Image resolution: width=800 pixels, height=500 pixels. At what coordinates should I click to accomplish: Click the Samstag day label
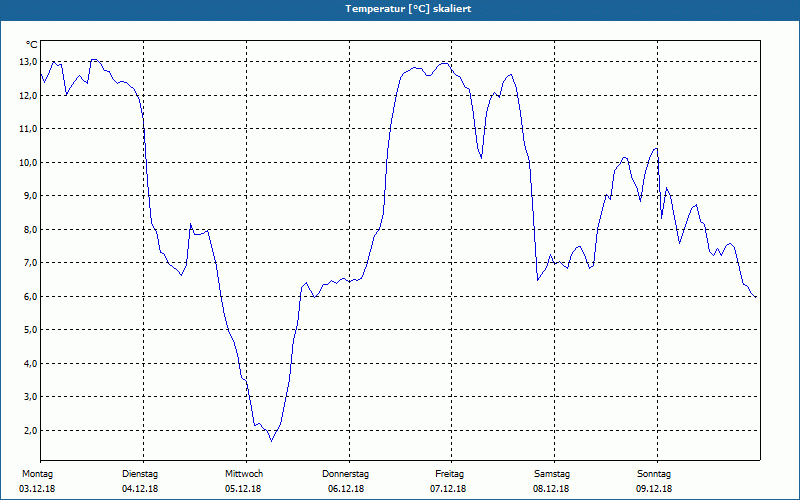pyautogui.click(x=552, y=474)
